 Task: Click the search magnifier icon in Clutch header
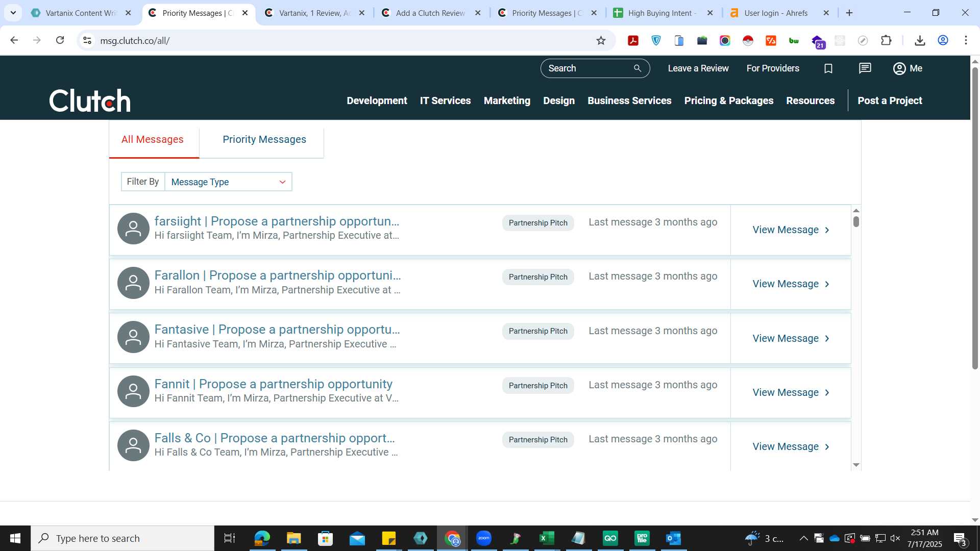[x=637, y=68]
